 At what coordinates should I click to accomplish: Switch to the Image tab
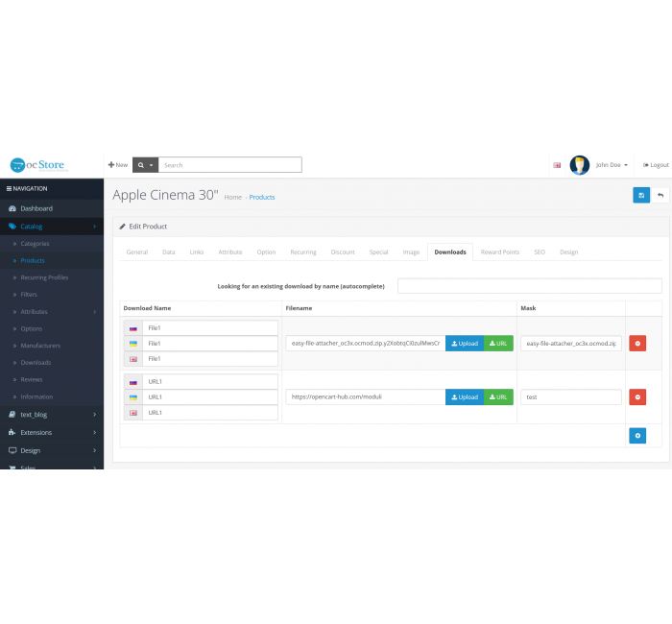click(411, 252)
